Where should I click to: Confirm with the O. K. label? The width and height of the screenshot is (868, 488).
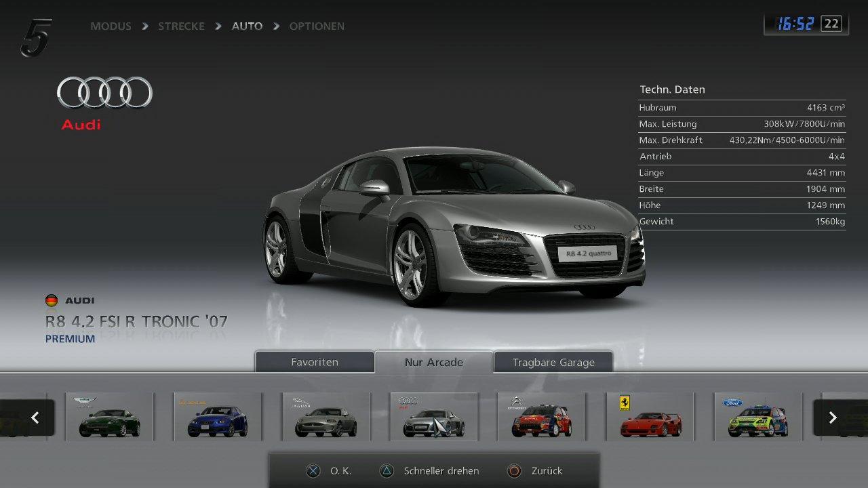coord(341,470)
